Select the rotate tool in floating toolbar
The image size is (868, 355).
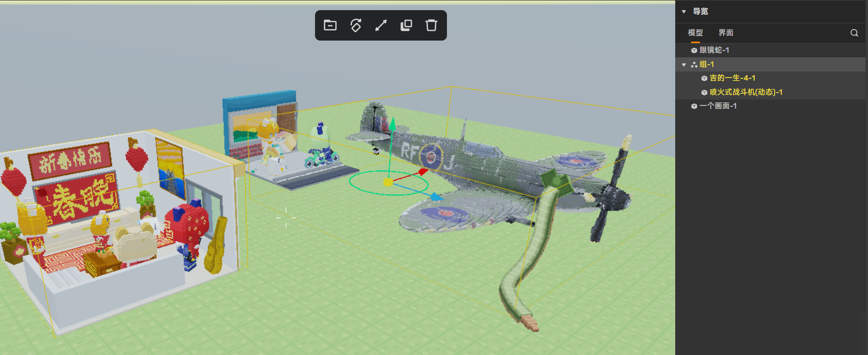356,25
